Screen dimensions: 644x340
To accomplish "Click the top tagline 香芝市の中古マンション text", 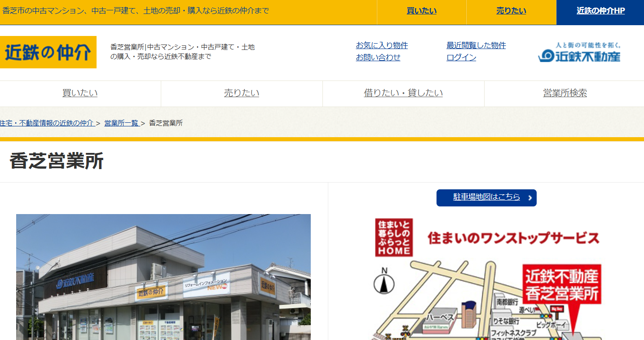I will coord(136,10).
